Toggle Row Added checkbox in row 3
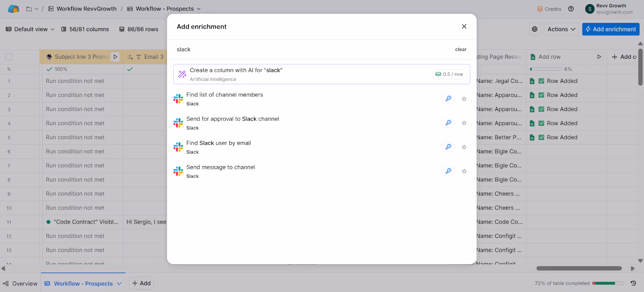644x292 pixels. pyautogui.click(x=541, y=109)
